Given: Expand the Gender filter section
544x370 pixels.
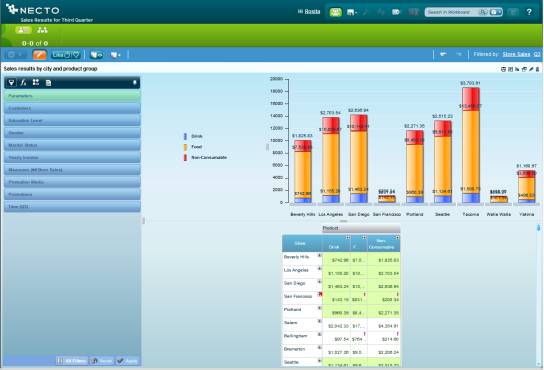Looking at the screenshot, I should (72, 133).
